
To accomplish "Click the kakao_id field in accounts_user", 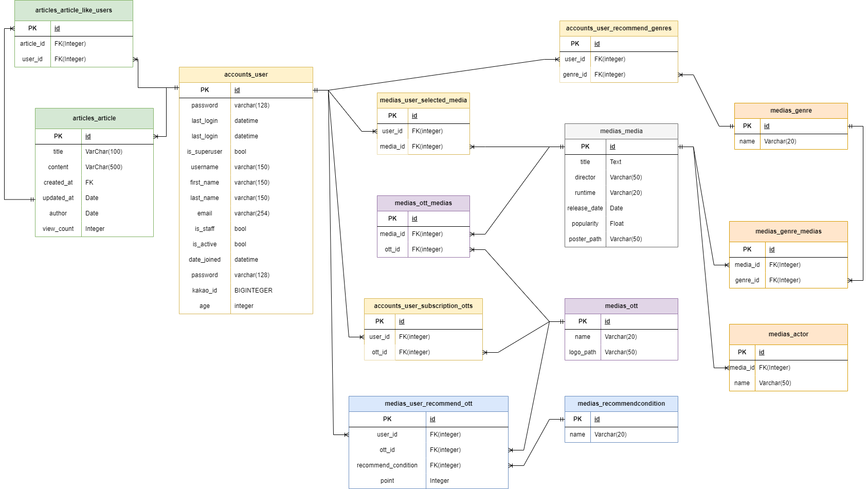I will [x=205, y=291].
